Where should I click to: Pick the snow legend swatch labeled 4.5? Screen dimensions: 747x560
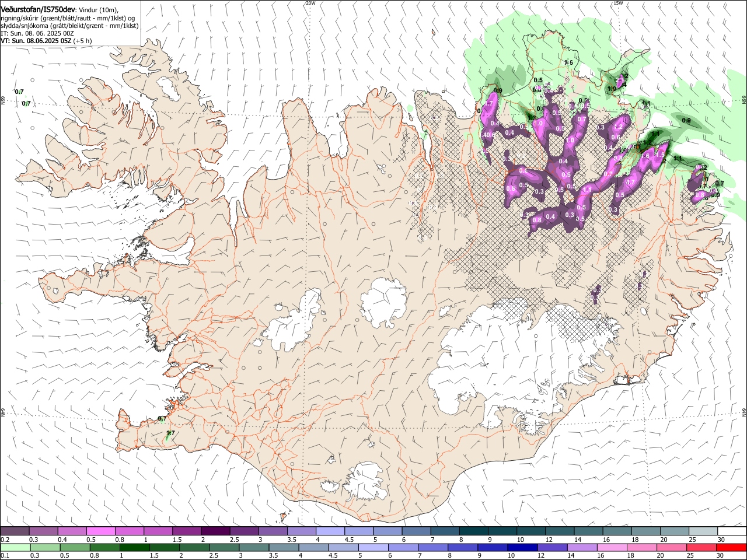[359, 531]
